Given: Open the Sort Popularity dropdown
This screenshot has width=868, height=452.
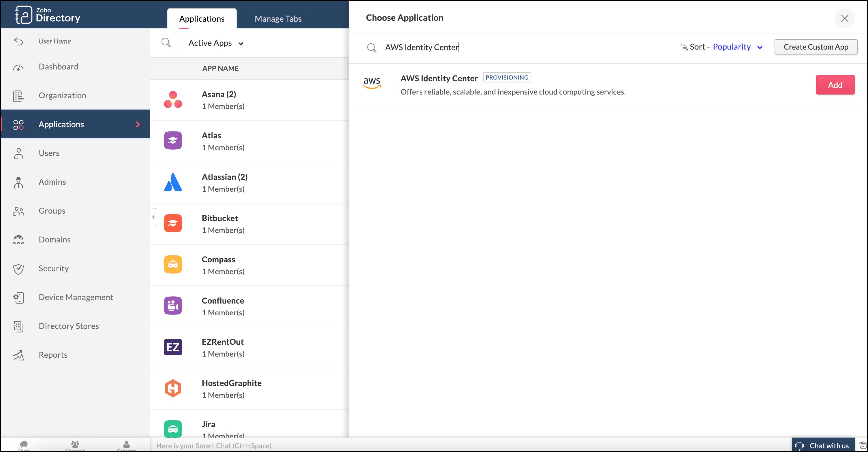Looking at the screenshot, I should [x=722, y=47].
